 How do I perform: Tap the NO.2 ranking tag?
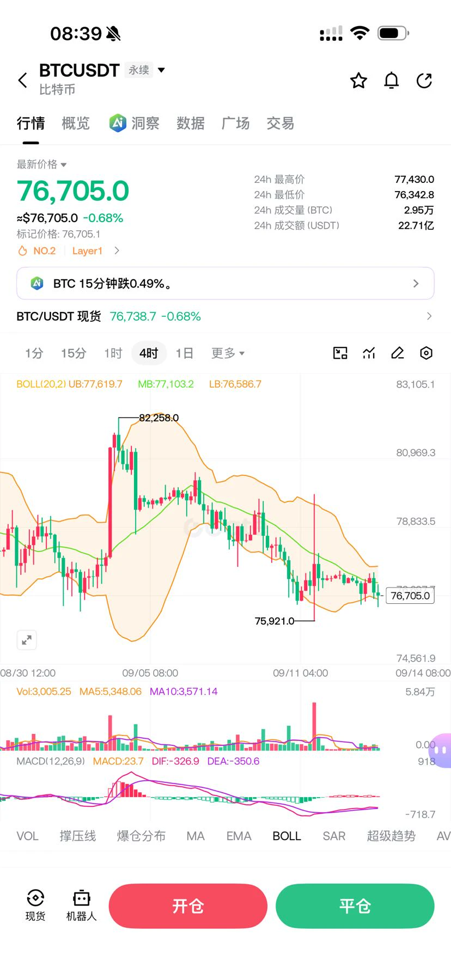click(45, 251)
